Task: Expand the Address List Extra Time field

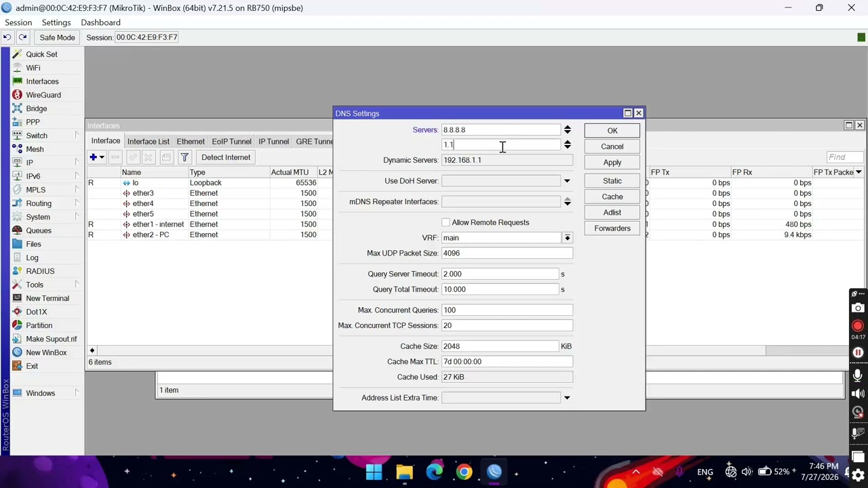Action: (567, 398)
